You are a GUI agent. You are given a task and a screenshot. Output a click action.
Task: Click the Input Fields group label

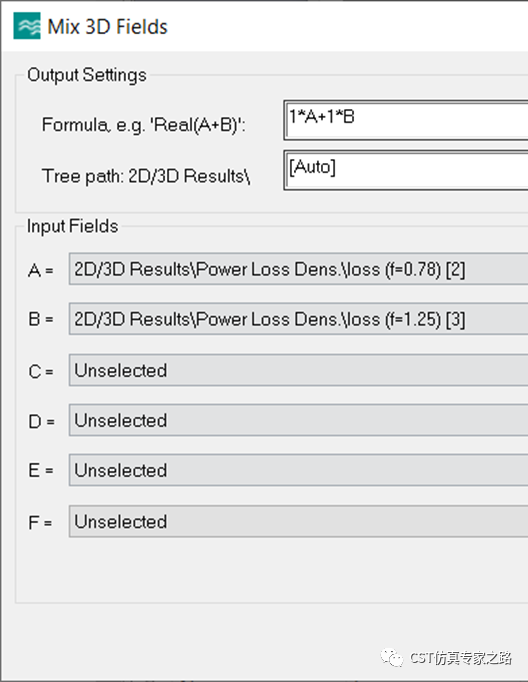coord(73,226)
